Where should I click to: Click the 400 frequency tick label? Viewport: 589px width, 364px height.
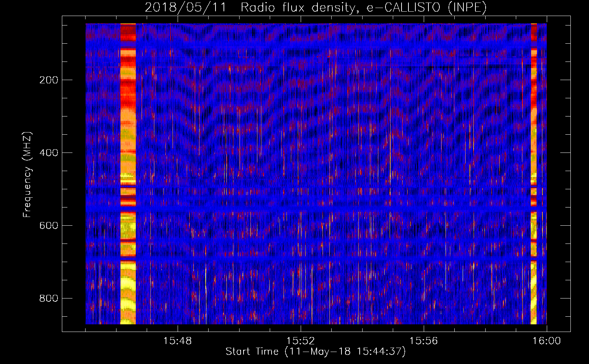[x=49, y=153]
